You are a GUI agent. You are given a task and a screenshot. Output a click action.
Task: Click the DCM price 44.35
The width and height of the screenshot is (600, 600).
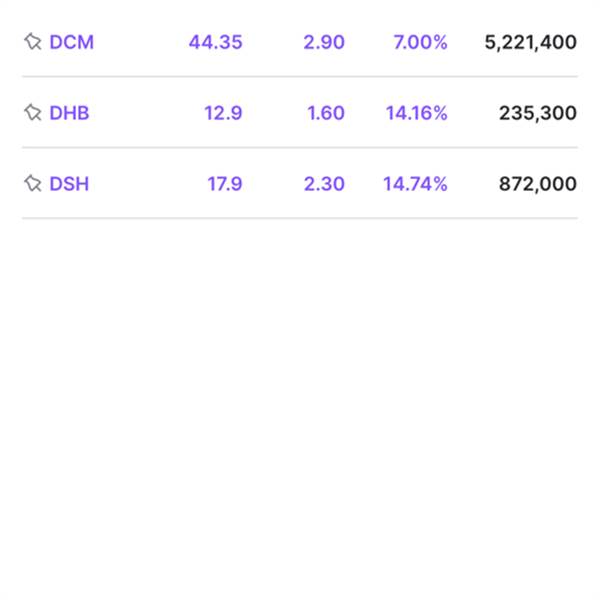(215, 42)
